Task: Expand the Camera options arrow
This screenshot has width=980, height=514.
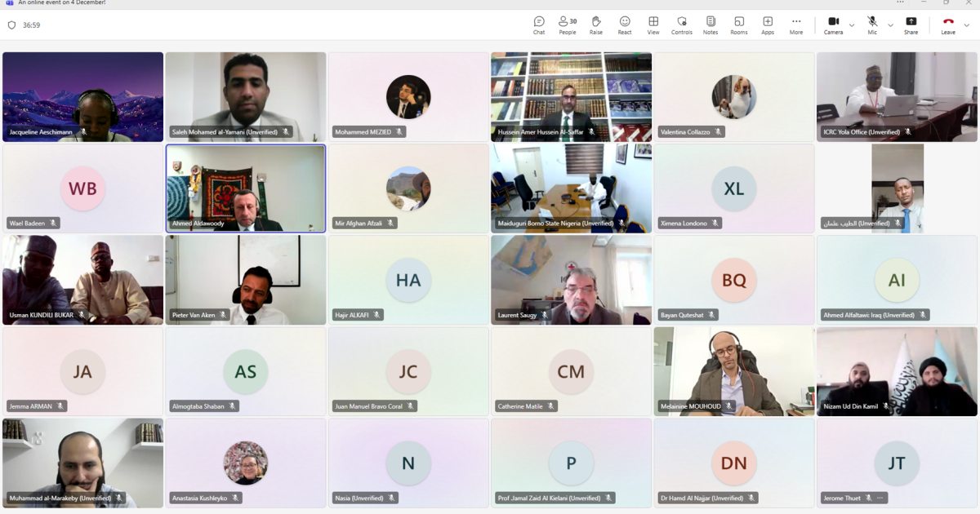Action: click(852, 25)
